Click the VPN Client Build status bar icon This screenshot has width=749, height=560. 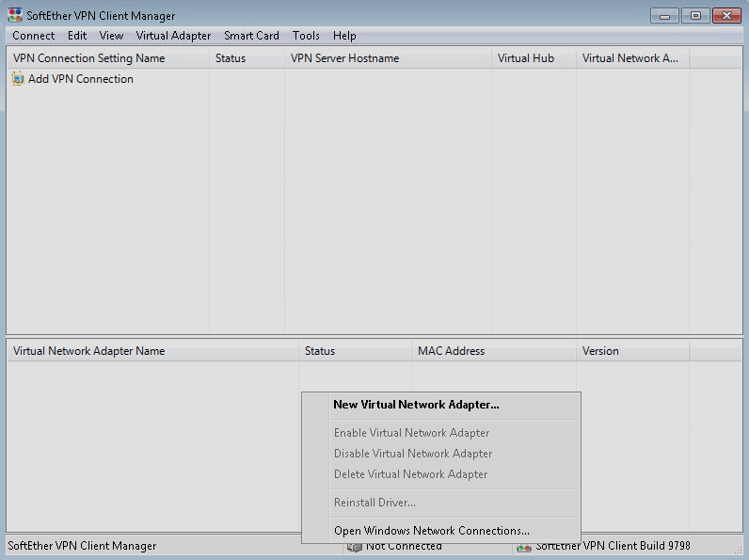tap(524, 546)
